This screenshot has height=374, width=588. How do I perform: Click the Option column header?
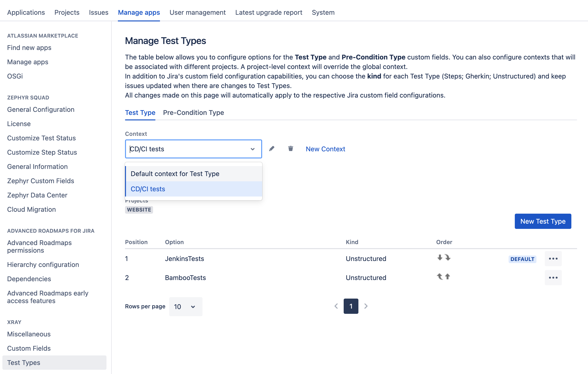tap(174, 242)
